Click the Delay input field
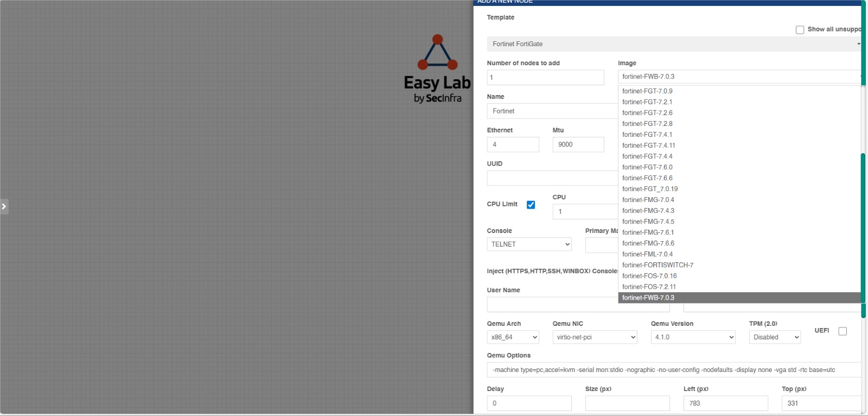Image resolution: width=868 pixels, height=416 pixels. pyautogui.click(x=529, y=404)
